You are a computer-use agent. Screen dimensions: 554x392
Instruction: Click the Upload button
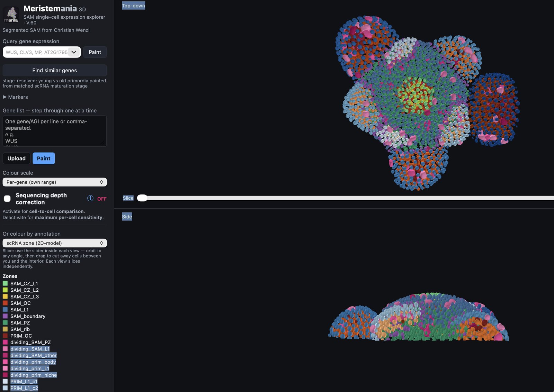tap(17, 158)
